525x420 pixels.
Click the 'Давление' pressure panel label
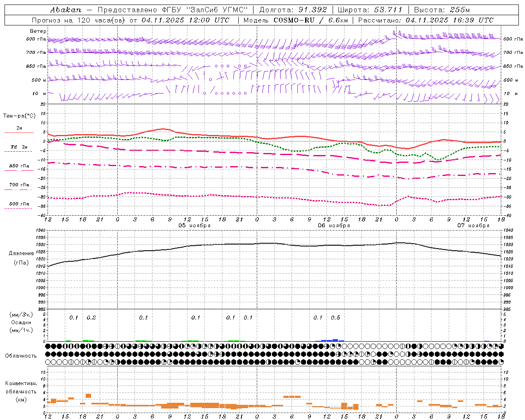tap(21, 253)
